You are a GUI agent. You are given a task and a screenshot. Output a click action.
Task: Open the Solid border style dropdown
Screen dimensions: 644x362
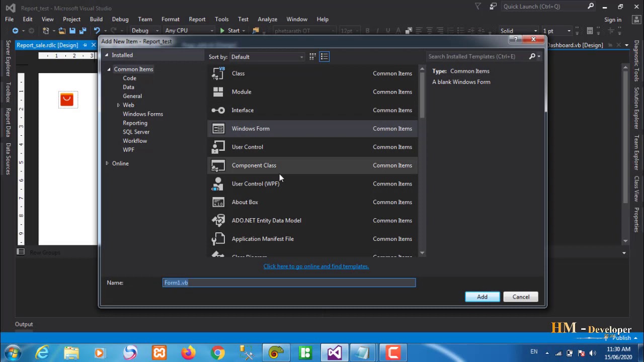click(518, 31)
